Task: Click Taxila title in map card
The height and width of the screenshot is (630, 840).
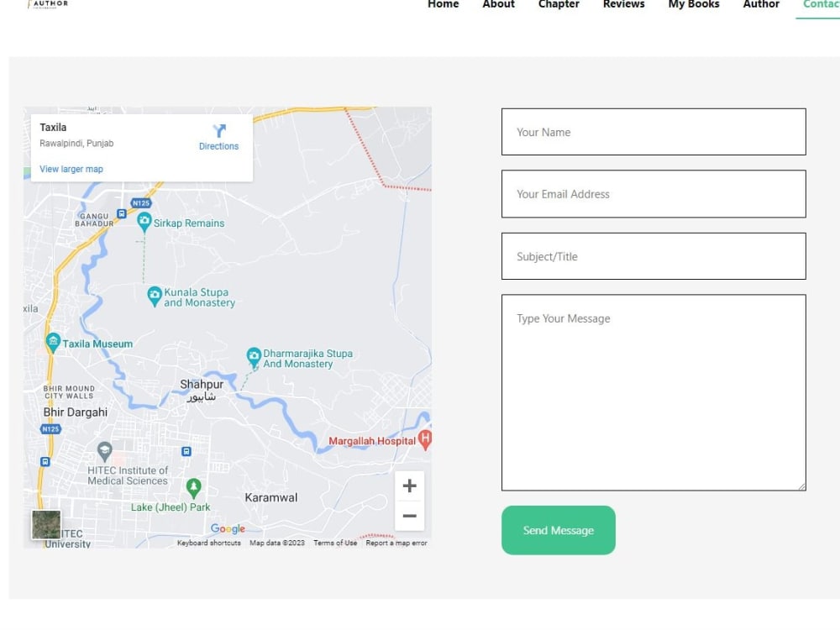Action: pyautogui.click(x=53, y=128)
